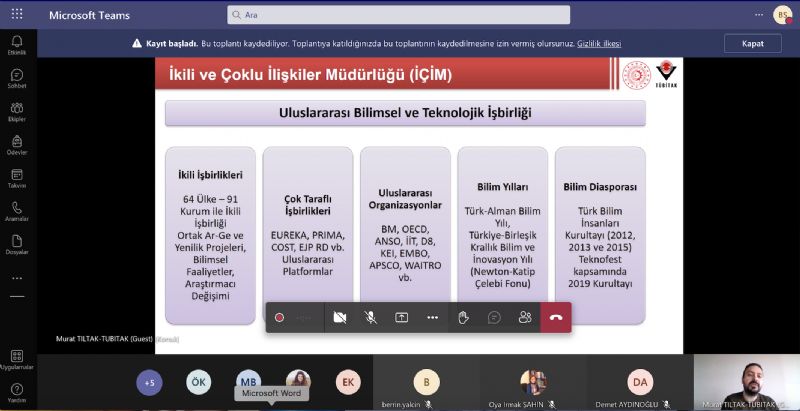The image size is (800, 411).
Task: Open Uygulamalar apps store
Action: 17,359
